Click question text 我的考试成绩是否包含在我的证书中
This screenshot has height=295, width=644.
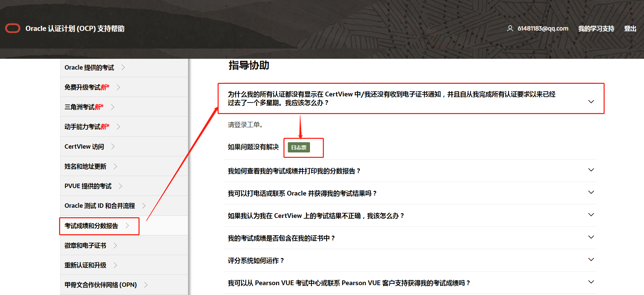click(281, 238)
